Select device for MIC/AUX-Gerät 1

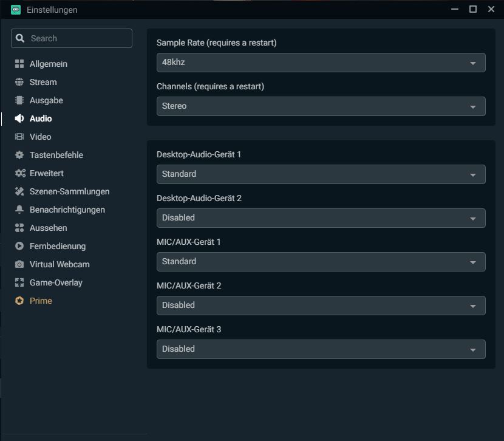click(x=321, y=262)
